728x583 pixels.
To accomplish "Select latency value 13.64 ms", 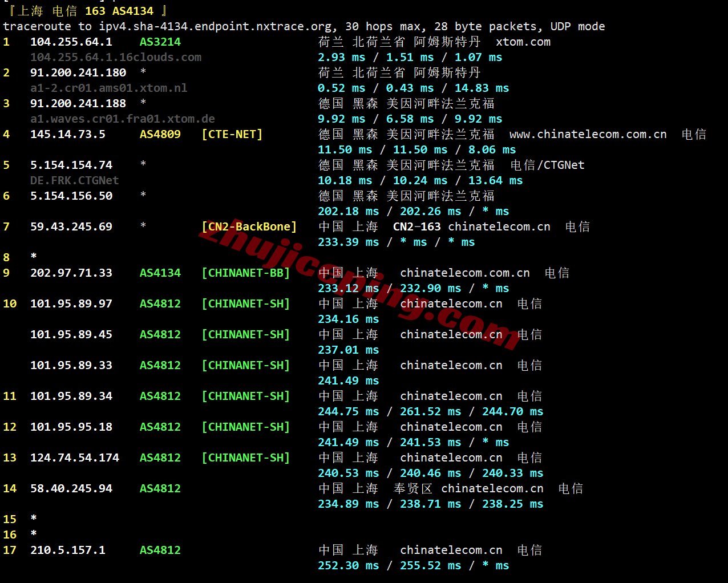I will (x=496, y=181).
